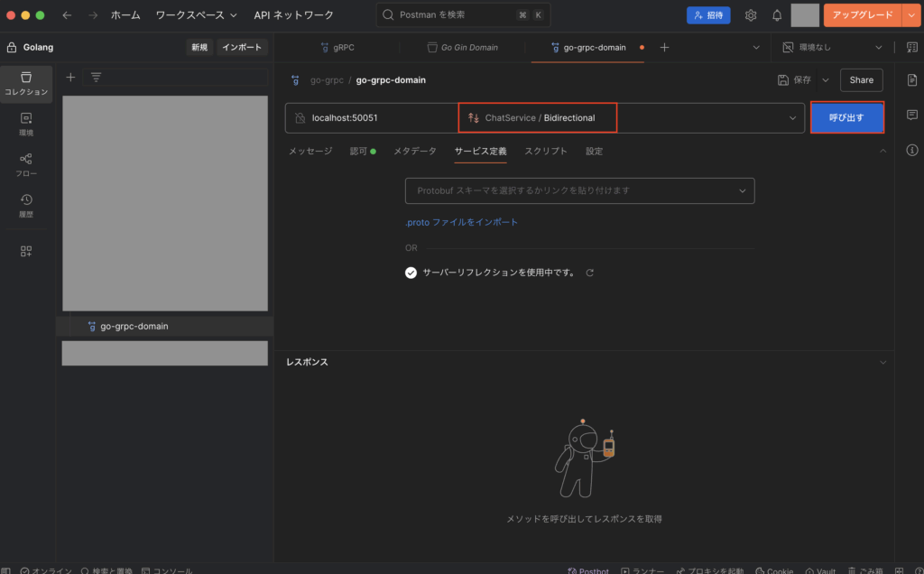Switch to the gRPC tab
The width and height of the screenshot is (924, 574).
click(337, 47)
